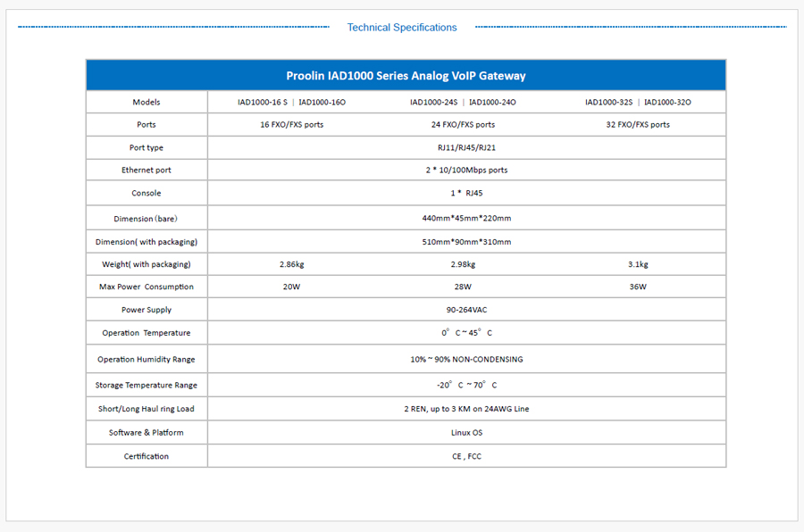Select the 2.86kg weight cell

pyautogui.click(x=292, y=264)
